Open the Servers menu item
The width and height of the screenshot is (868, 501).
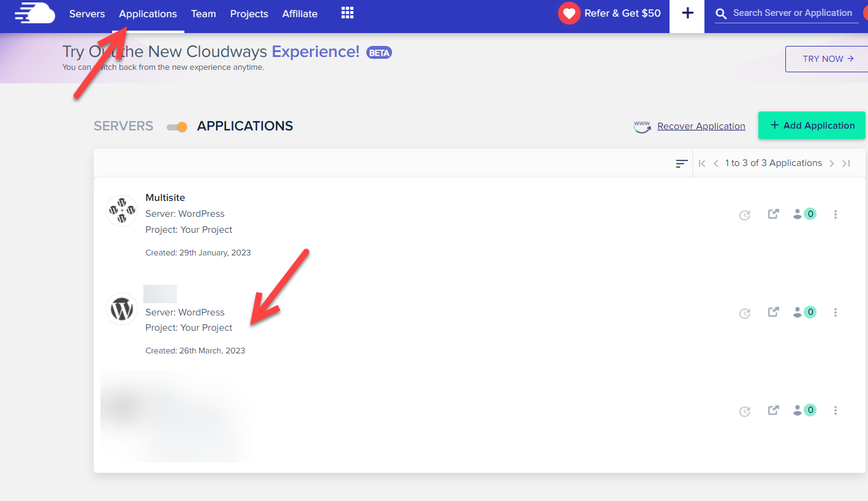(x=87, y=13)
